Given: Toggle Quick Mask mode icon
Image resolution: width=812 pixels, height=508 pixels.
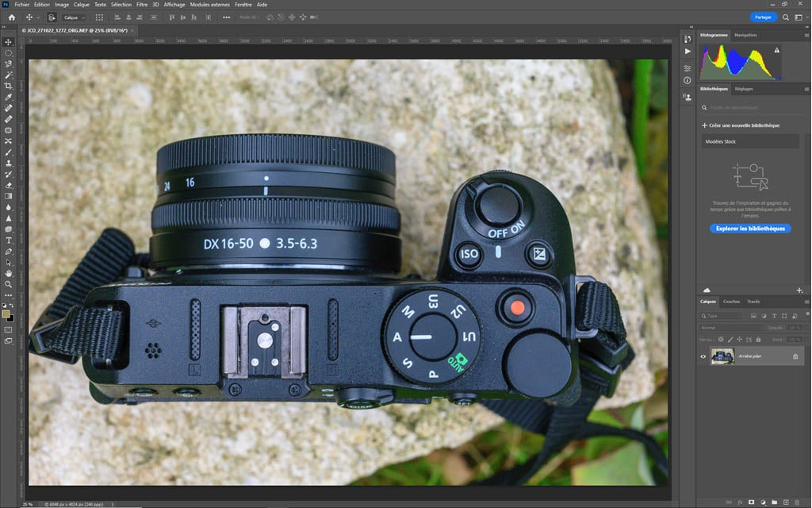Looking at the screenshot, I should coord(9,329).
